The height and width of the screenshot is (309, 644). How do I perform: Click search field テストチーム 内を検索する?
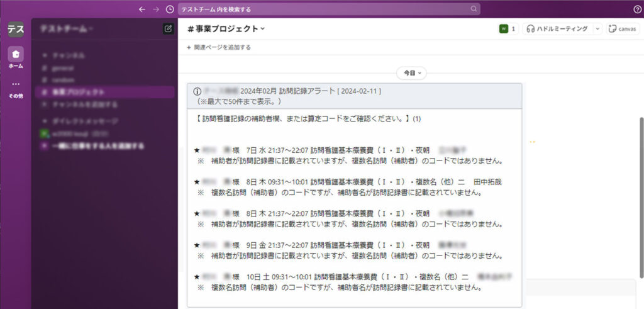click(328, 9)
